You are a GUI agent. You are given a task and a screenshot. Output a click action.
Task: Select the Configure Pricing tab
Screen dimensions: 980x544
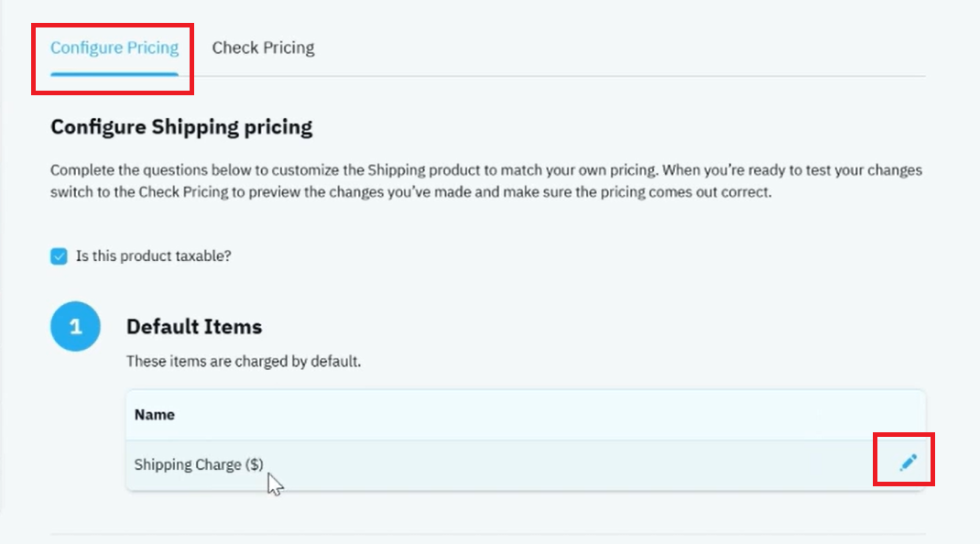(114, 48)
